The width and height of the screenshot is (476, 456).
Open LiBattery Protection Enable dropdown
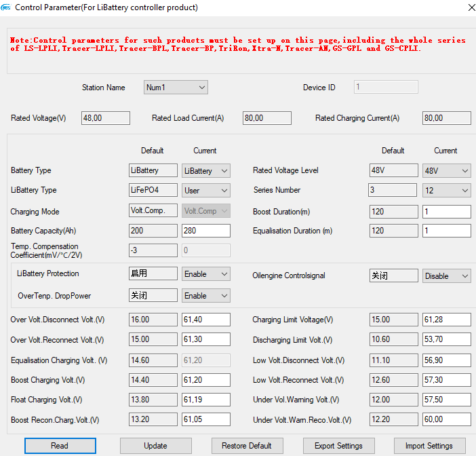point(206,274)
